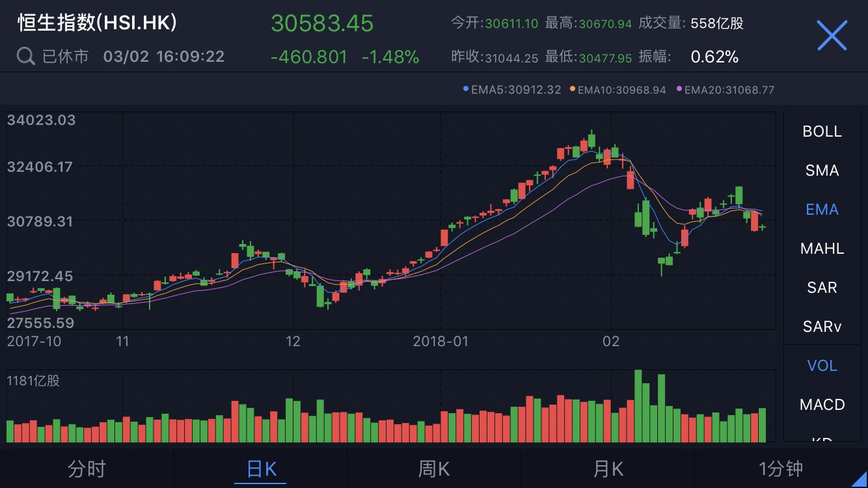Select the 日K tab
This screenshot has width=868, height=488.
click(x=262, y=468)
